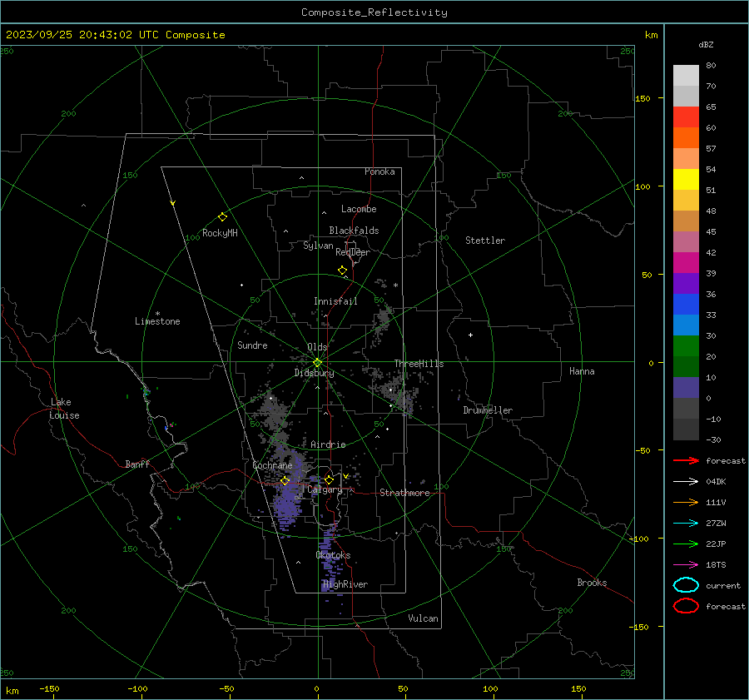Click the dBZ heading above the color scale
Screen dimensions: 749x700
click(706, 45)
